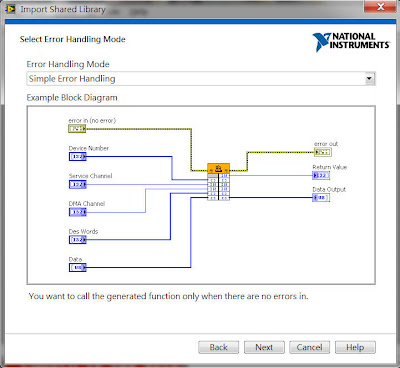Click the 'Service Channel' label text
Screen dimensions: 400x368
click(x=91, y=176)
